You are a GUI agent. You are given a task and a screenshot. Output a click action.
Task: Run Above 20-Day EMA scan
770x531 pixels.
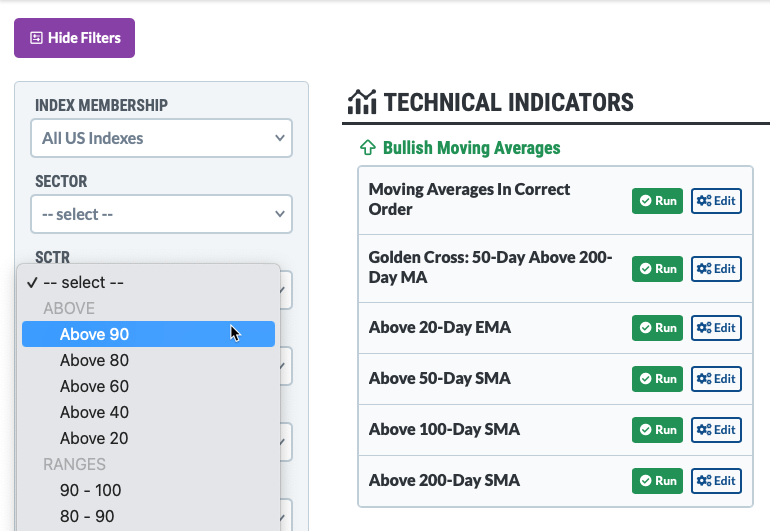(657, 327)
